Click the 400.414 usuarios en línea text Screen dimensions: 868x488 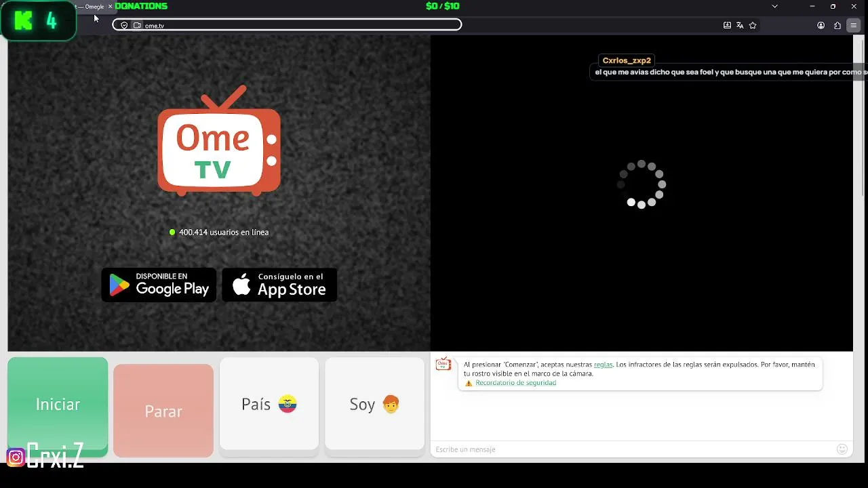(224, 232)
